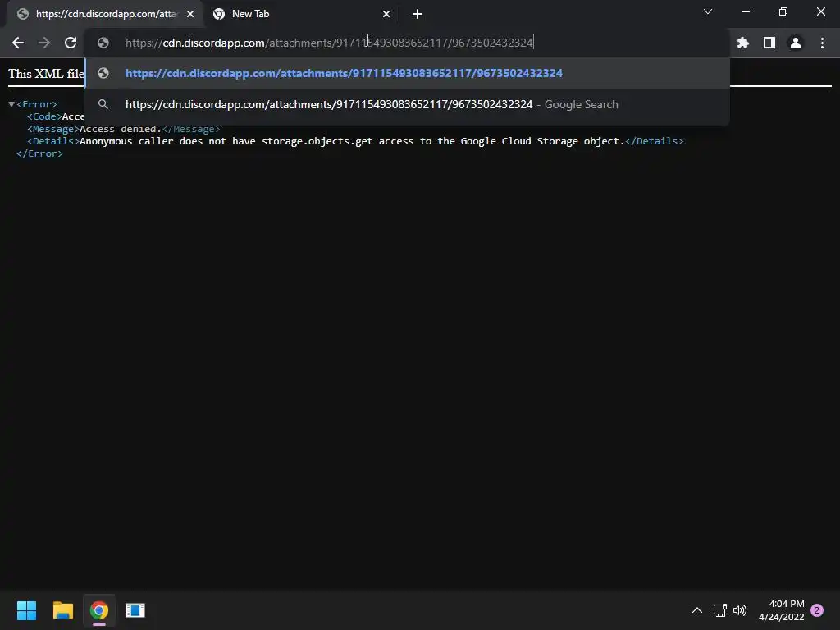The image size is (840, 630).
Task: Click the closing </Error> tag
Action: point(39,153)
